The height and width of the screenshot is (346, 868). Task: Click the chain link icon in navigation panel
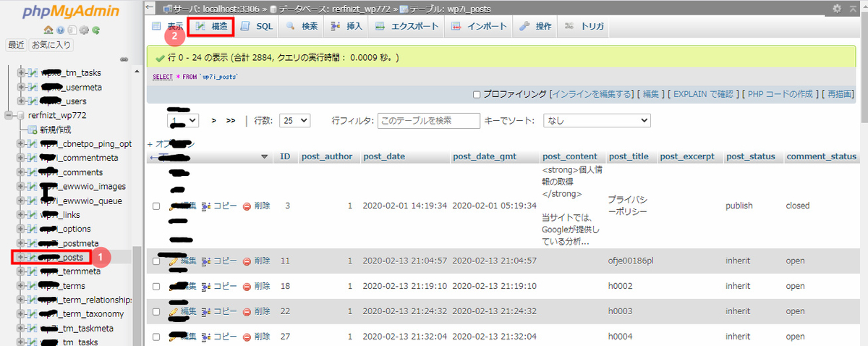[x=124, y=59]
